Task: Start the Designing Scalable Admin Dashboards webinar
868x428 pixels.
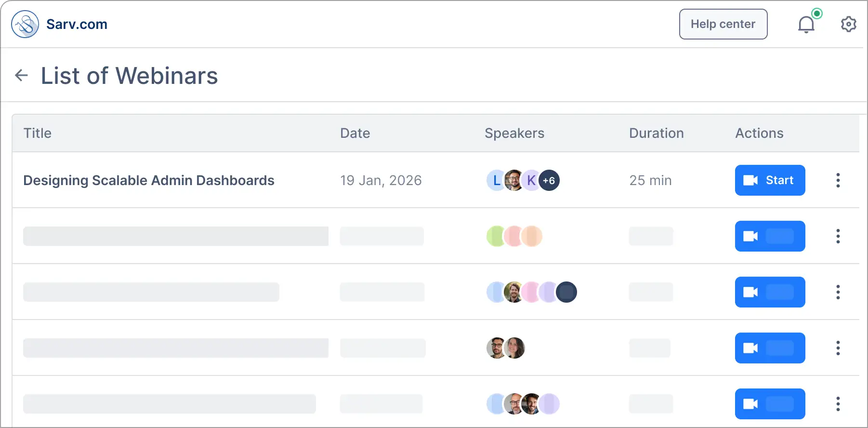Action: [770, 180]
